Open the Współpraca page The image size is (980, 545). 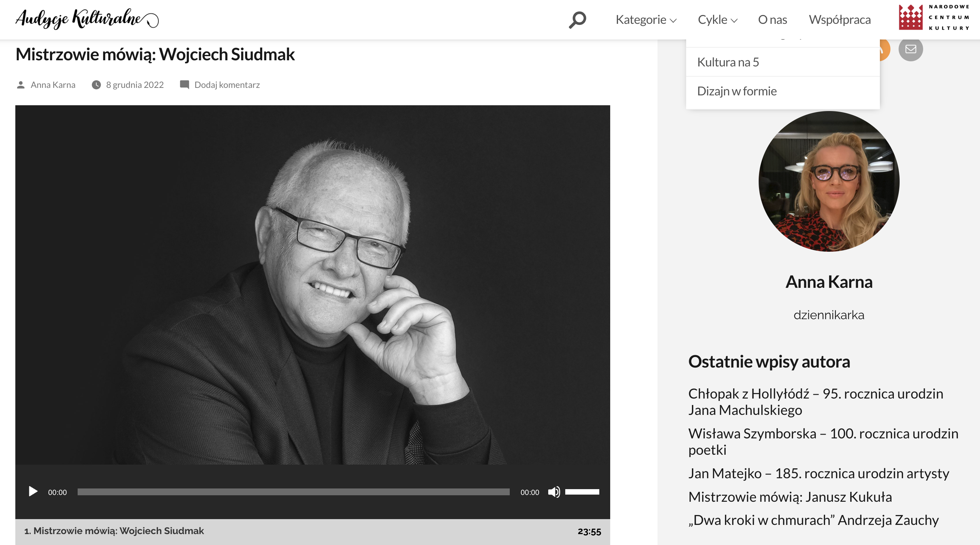point(840,20)
